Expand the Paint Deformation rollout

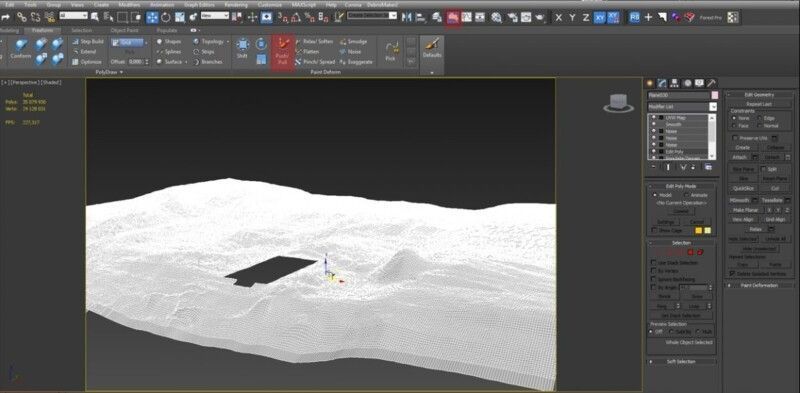[759, 285]
